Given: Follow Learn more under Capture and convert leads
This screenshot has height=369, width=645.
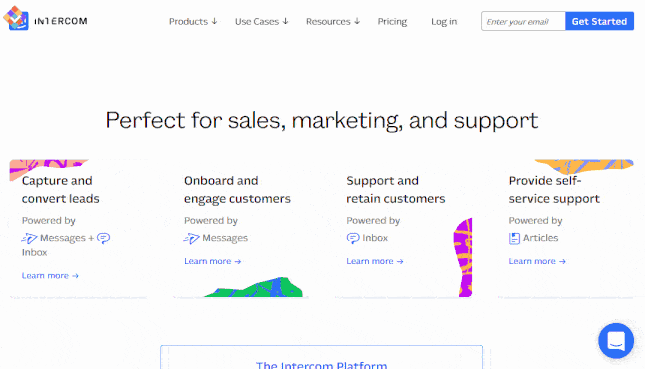Looking at the screenshot, I should coord(50,276).
